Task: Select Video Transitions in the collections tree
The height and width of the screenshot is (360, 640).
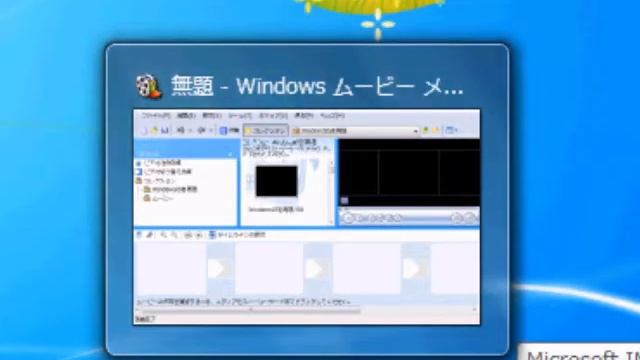Action: [x=164, y=172]
